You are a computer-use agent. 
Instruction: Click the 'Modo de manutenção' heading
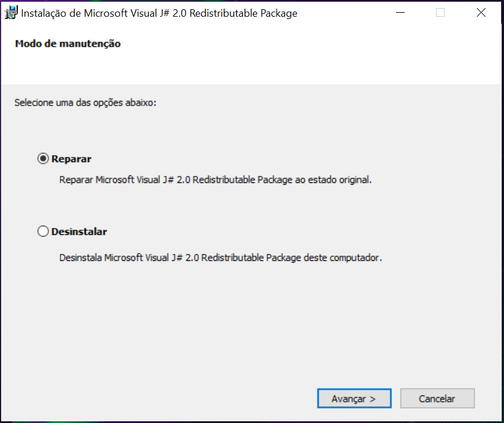coord(68,43)
